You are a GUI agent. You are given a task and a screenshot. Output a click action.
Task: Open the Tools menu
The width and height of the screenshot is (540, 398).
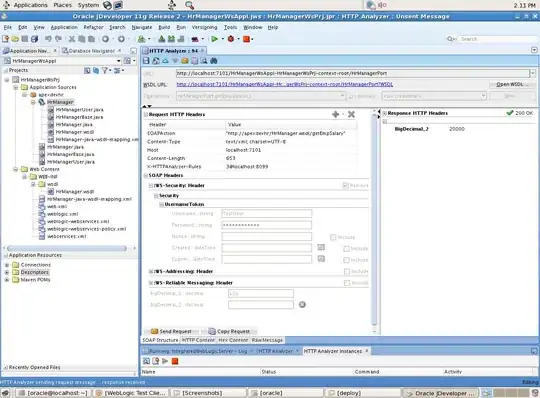tap(230, 27)
